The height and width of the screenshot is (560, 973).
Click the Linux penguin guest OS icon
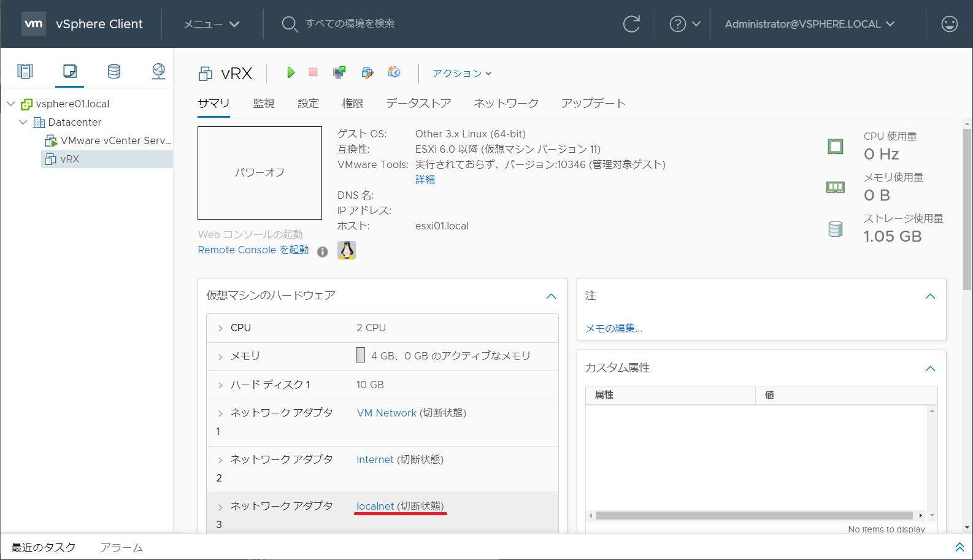tap(347, 250)
